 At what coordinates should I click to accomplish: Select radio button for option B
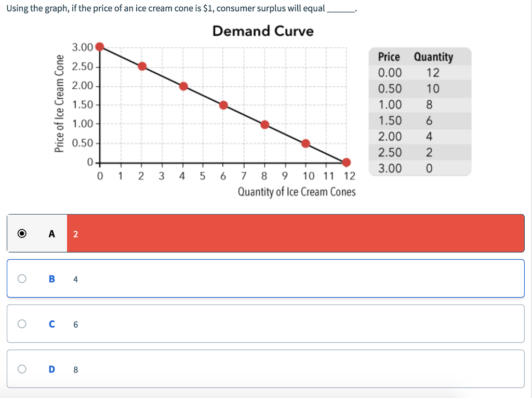click(21, 279)
